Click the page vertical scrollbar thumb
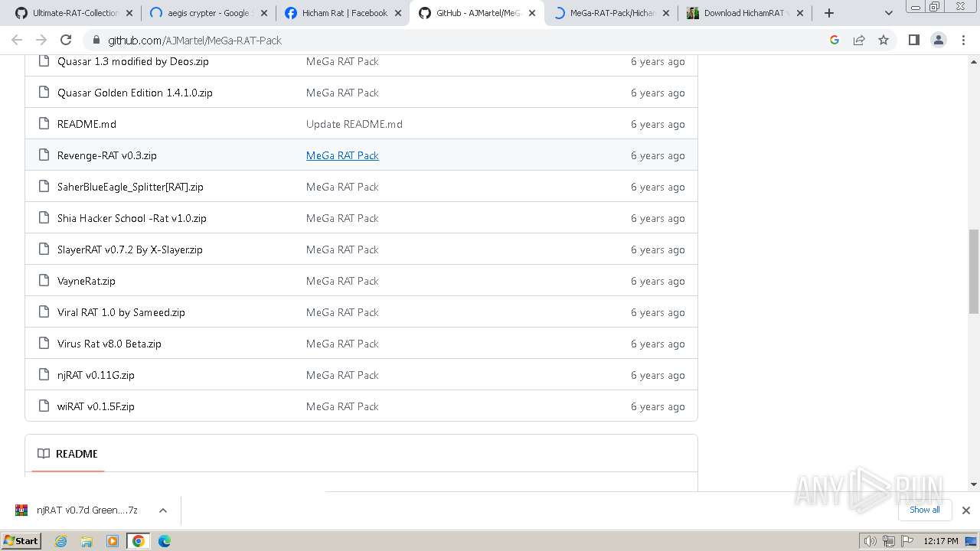The image size is (980, 551). click(974, 271)
